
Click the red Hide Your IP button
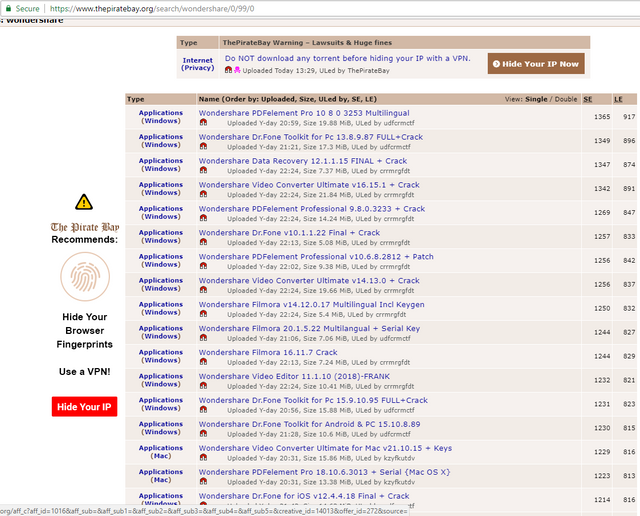[x=84, y=407]
